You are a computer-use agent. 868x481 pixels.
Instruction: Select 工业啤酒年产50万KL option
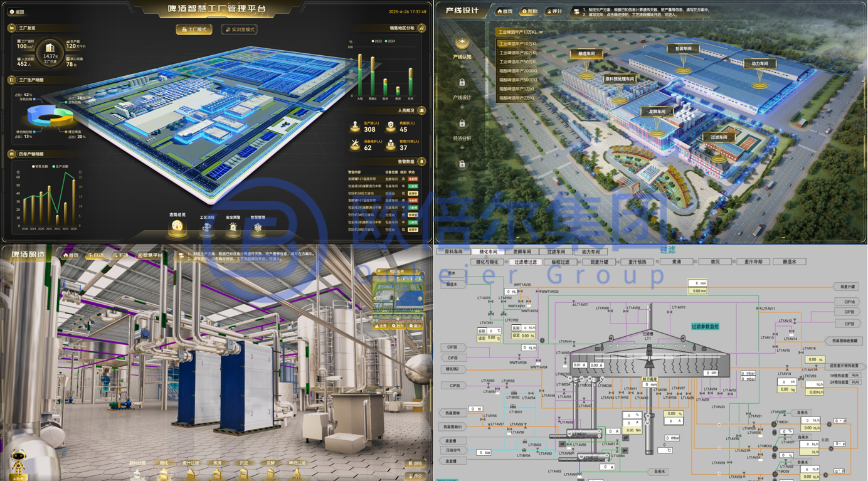pos(518,62)
